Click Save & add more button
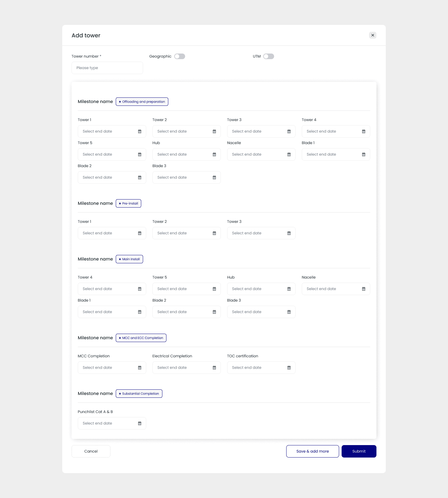The width and height of the screenshot is (448, 498). point(313,451)
